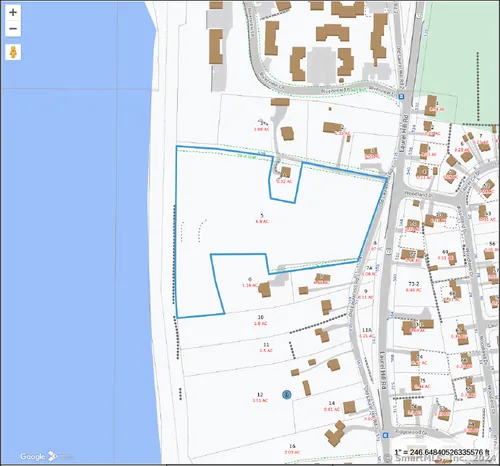Zoom in with the plus button
The image size is (500, 466).
click(x=13, y=13)
